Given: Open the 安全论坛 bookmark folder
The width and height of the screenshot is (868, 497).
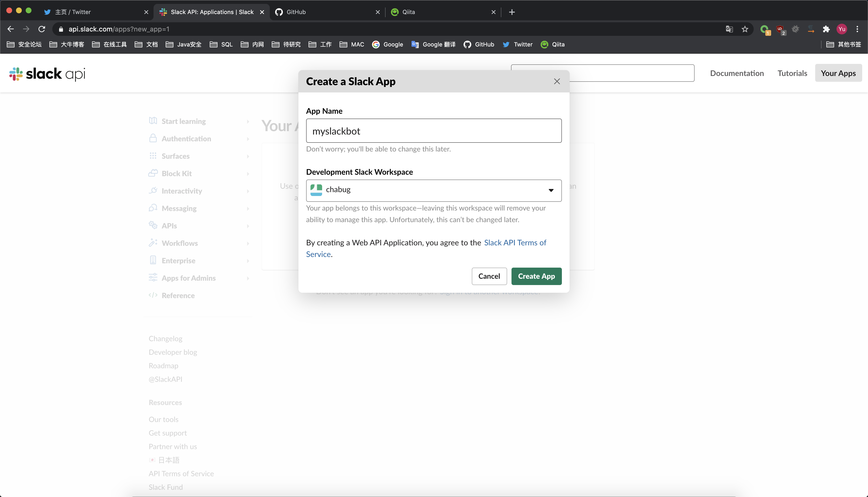Looking at the screenshot, I should pos(24,44).
